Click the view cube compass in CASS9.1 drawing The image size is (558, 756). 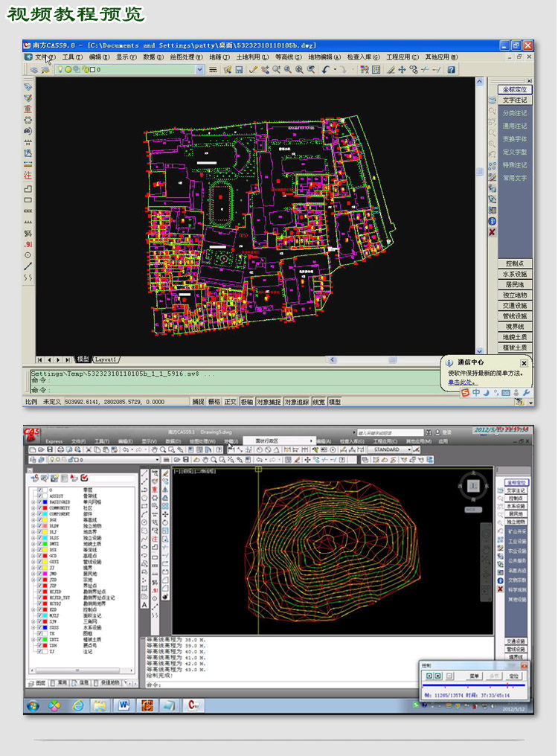click(x=473, y=486)
